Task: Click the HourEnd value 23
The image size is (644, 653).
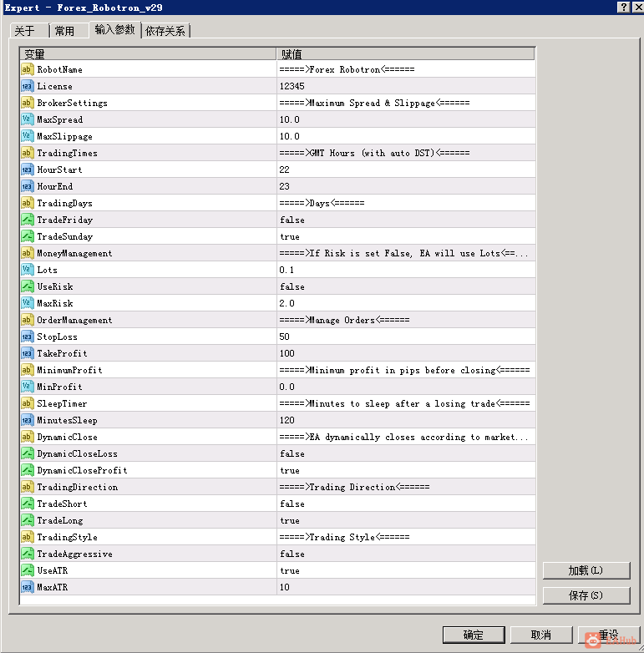Action: click(x=285, y=186)
